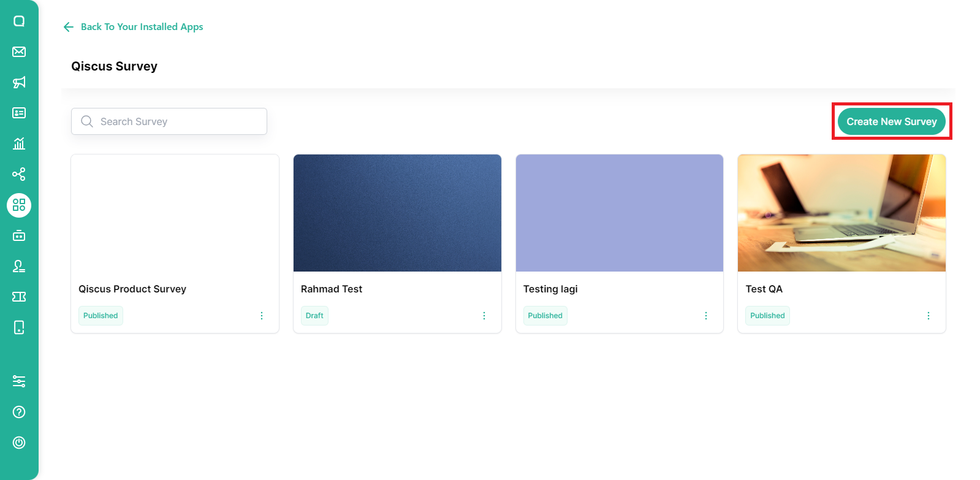Open the analytics chart sidebar icon
The image size is (980, 480).
point(19,143)
